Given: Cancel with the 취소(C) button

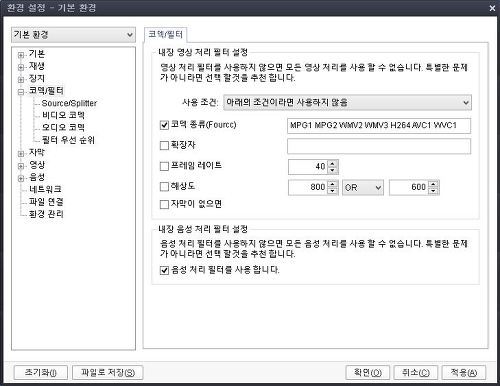Looking at the screenshot, I should (x=416, y=372).
